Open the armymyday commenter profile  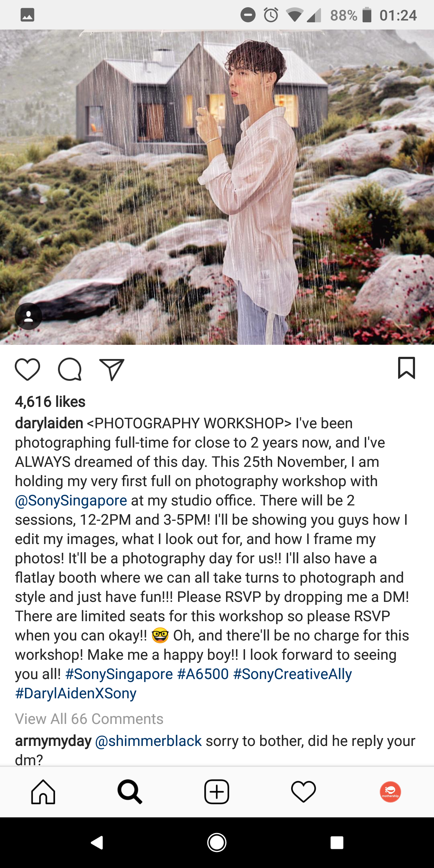(53, 741)
